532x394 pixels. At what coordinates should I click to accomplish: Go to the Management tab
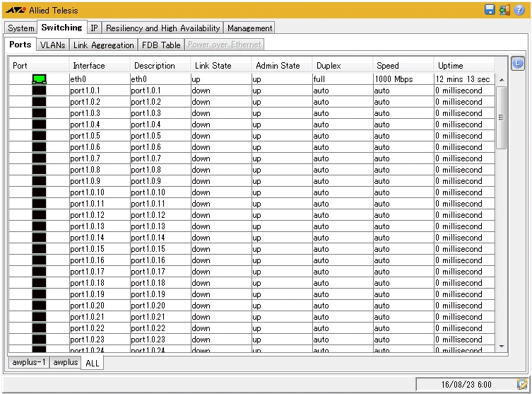coord(249,28)
